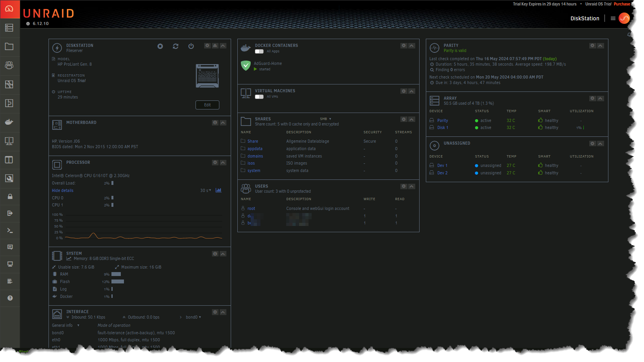This screenshot has height=362, width=644.
Task: Show System panel info icon details
Action: pyautogui.click(x=215, y=254)
